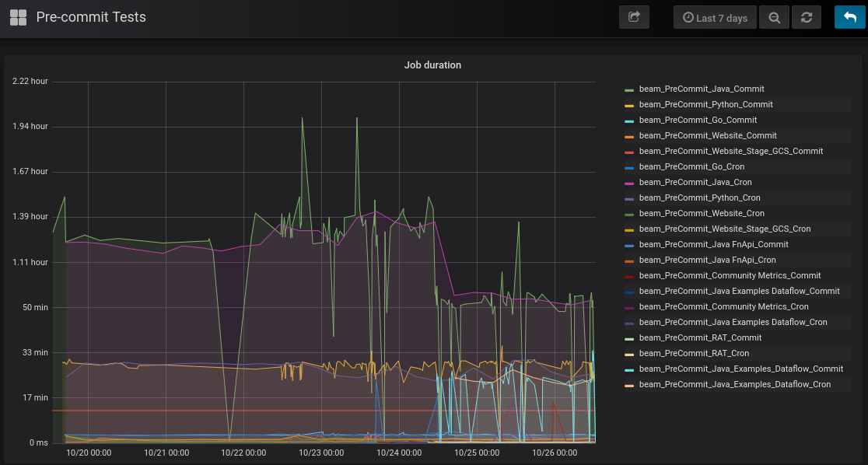This screenshot has width=868, height=465.
Task: Click the color marker beside beam_PreCommit_Java_Cron
Action: [630, 182]
